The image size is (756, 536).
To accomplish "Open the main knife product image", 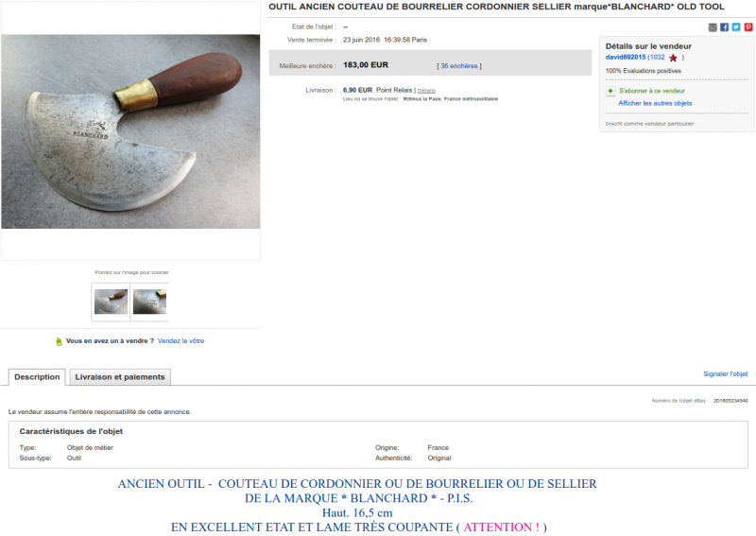I will 130,131.
